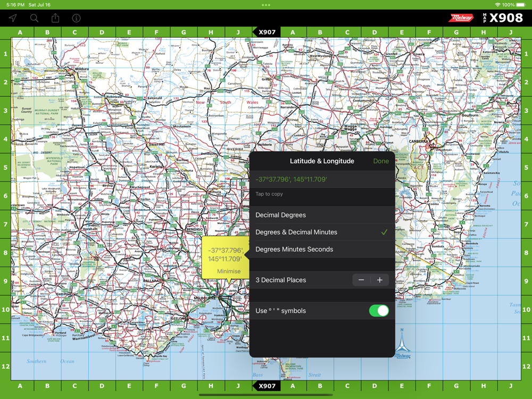Screen dimensions: 532x399
Task: Open the X908 map number title
Action: pos(503,18)
